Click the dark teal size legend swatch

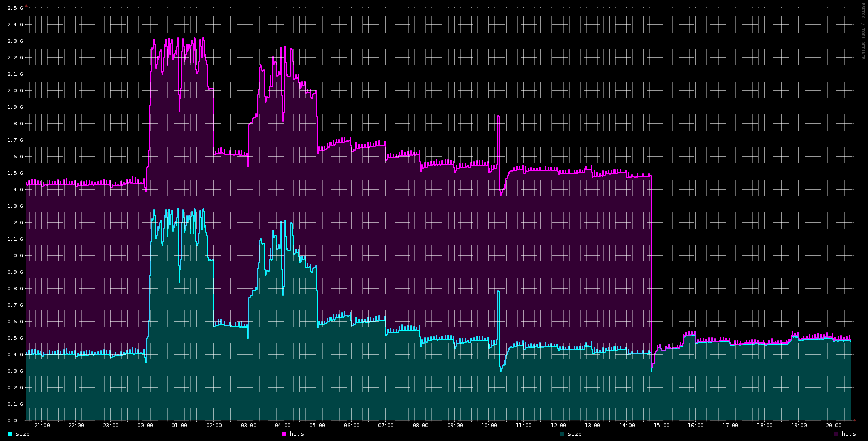[562, 434]
